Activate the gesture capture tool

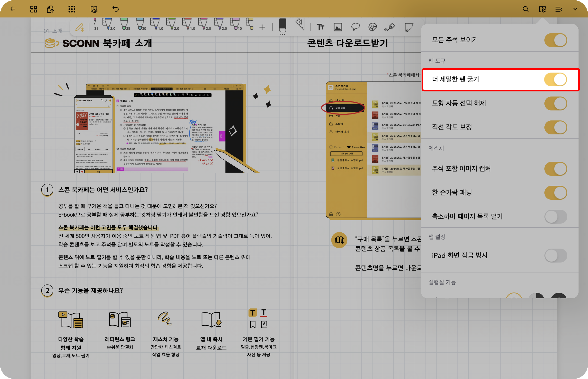click(x=409, y=27)
